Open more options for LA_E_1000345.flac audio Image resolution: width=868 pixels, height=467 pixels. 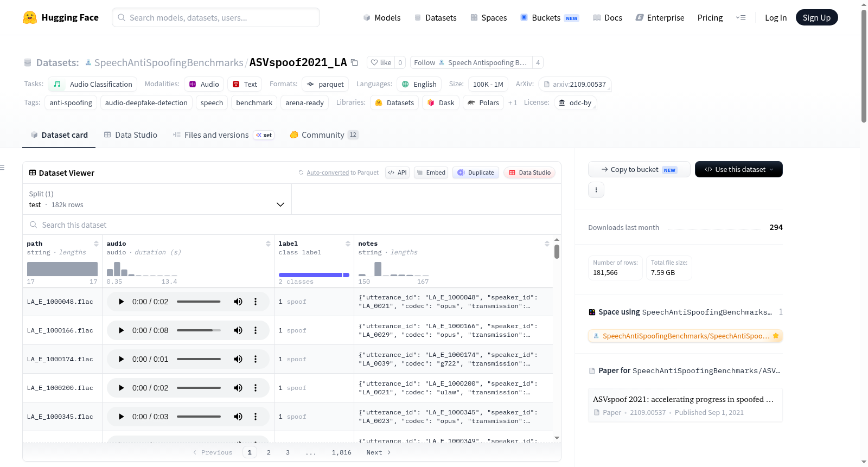(x=256, y=417)
